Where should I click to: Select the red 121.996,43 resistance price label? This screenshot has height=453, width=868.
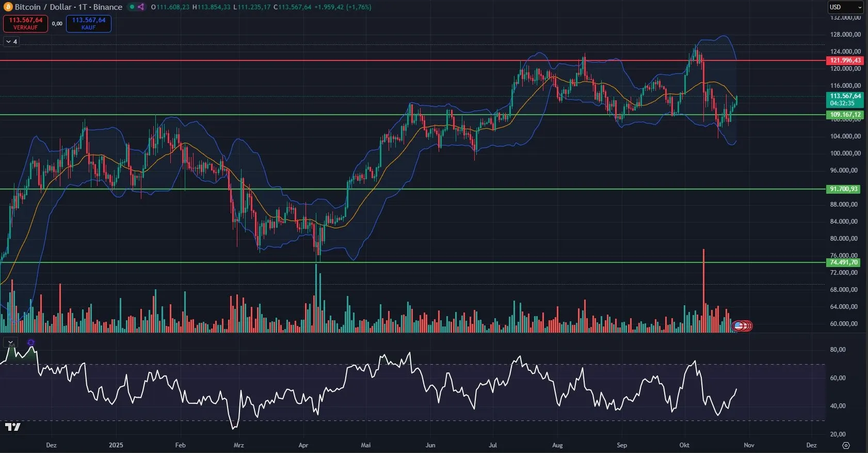845,60
